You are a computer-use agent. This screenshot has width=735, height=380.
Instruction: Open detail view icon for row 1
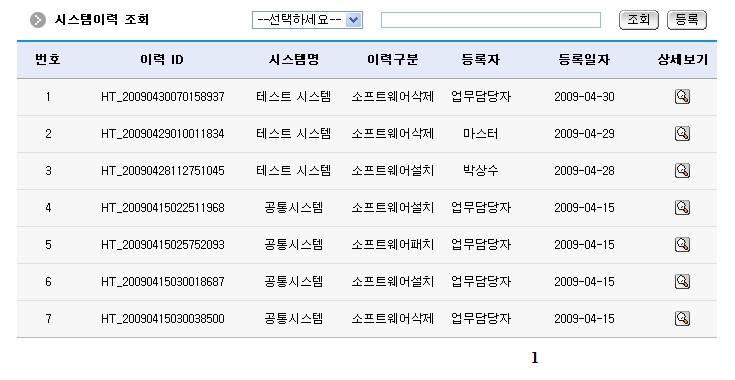tap(682, 97)
